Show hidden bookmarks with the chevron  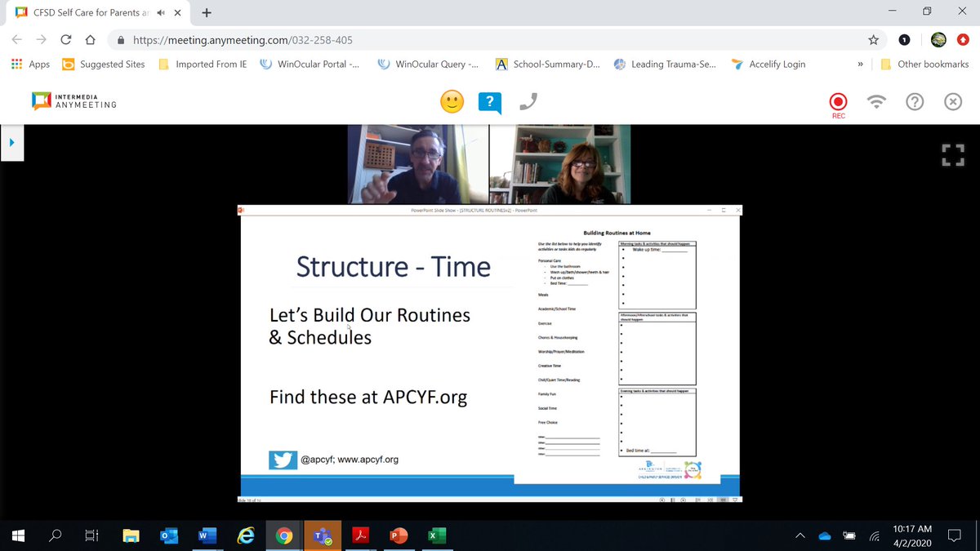coord(860,64)
